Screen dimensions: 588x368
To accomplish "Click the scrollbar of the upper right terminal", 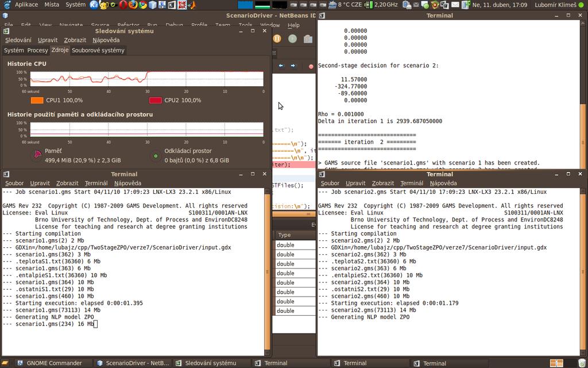I will click(583, 94).
